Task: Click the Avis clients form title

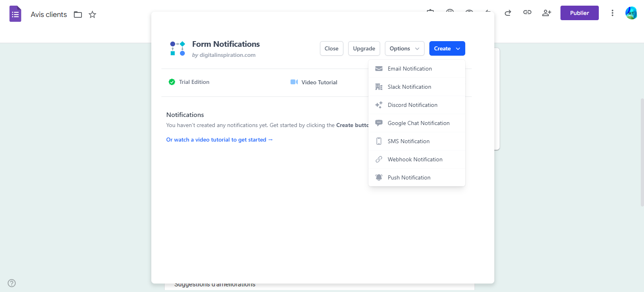Action: pos(49,15)
